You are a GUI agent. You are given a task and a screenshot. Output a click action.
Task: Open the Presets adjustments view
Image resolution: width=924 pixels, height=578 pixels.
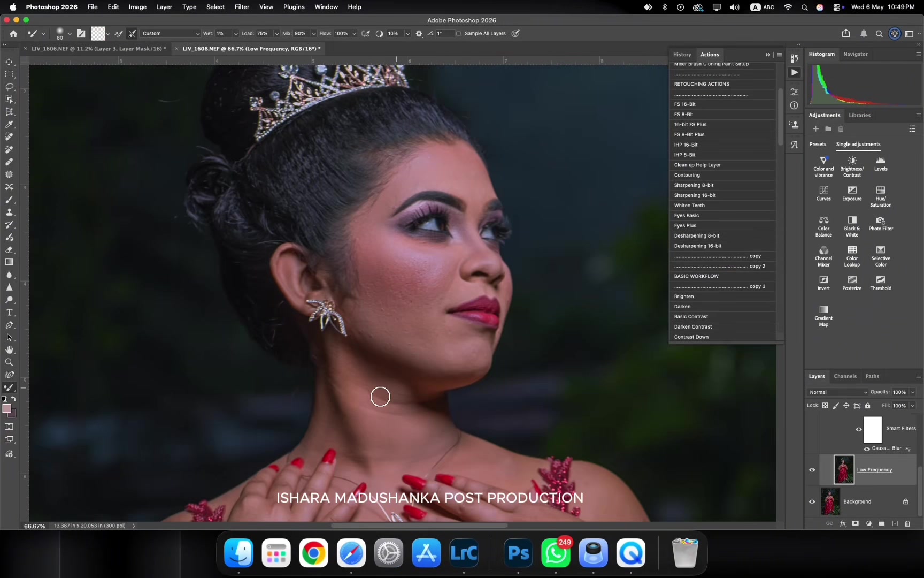pos(818,144)
